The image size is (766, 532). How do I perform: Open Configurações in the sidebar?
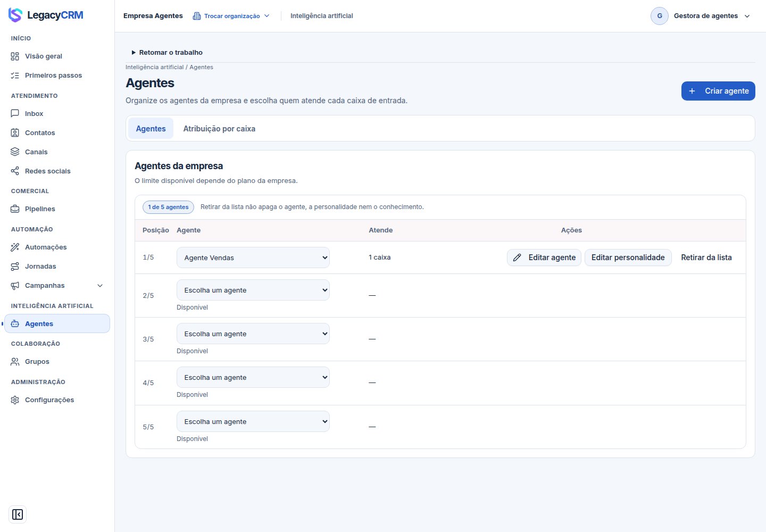57,400
